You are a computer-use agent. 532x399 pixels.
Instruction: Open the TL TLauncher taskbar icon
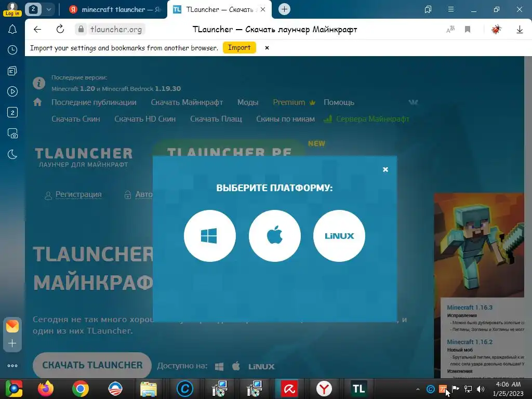tap(358, 389)
